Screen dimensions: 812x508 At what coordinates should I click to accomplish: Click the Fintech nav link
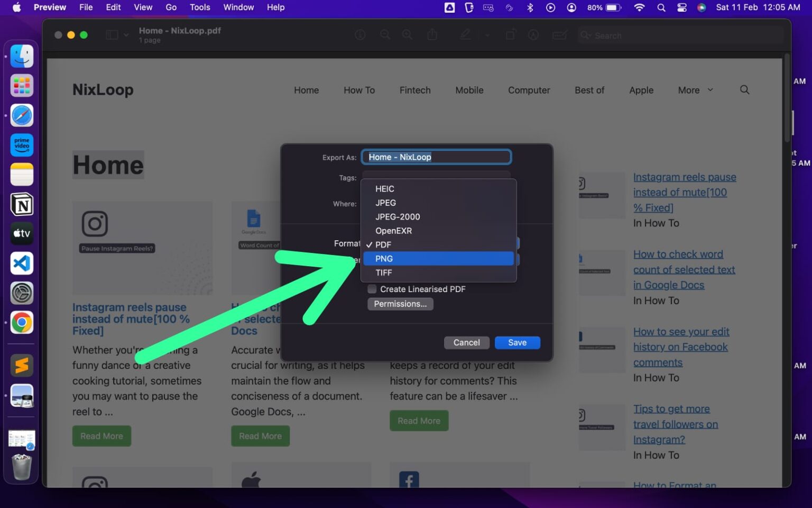(415, 90)
